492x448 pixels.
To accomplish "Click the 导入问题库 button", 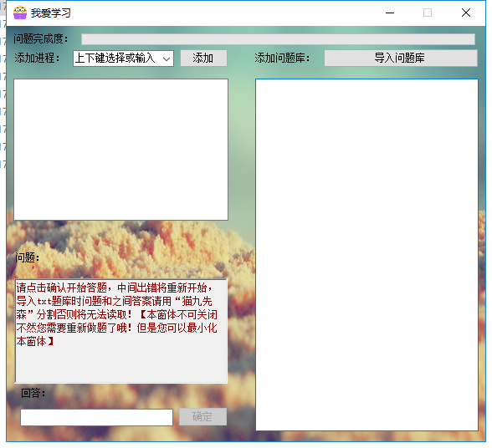I will coord(401,58).
